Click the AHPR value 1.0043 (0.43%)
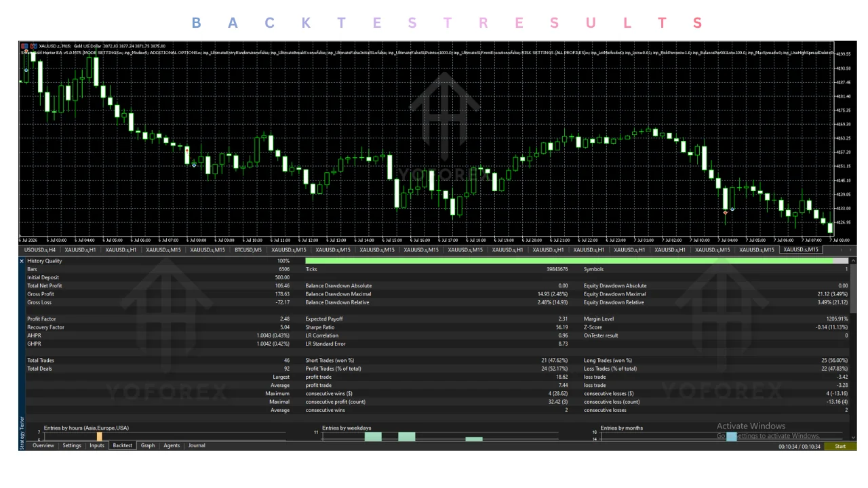The width and height of the screenshot is (868, 488). 273,335
